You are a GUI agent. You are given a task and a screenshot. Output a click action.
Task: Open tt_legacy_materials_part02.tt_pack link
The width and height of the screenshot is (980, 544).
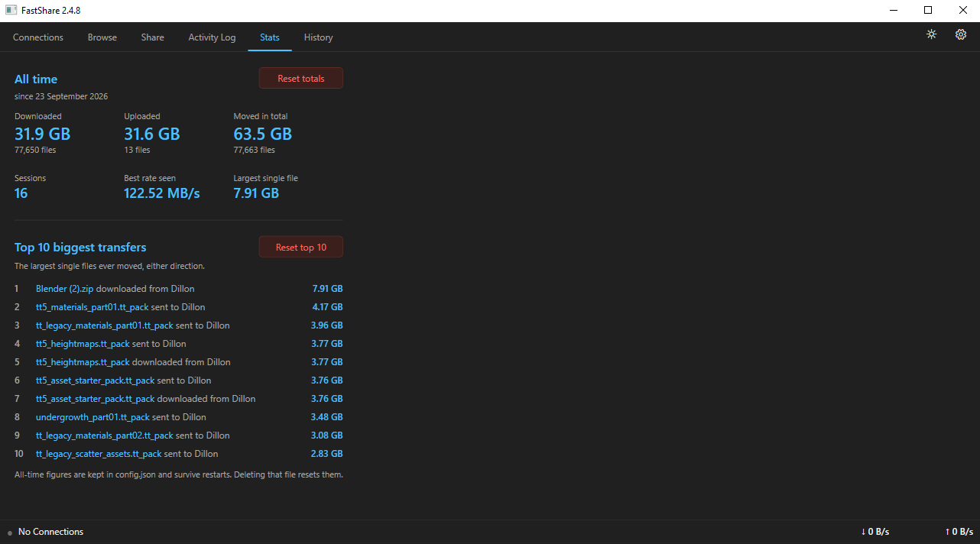(x=105, y=436)
